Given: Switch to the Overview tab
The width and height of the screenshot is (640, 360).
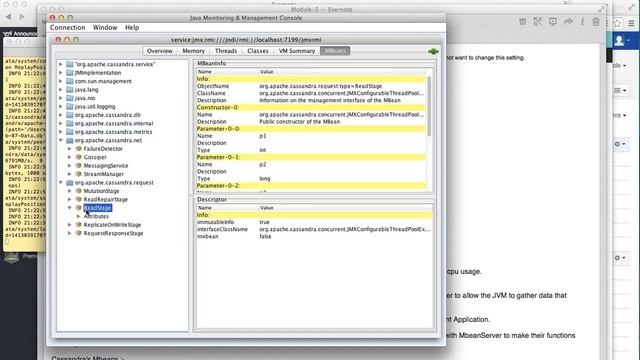Looking at the screenshot, I should coord(160,51).
